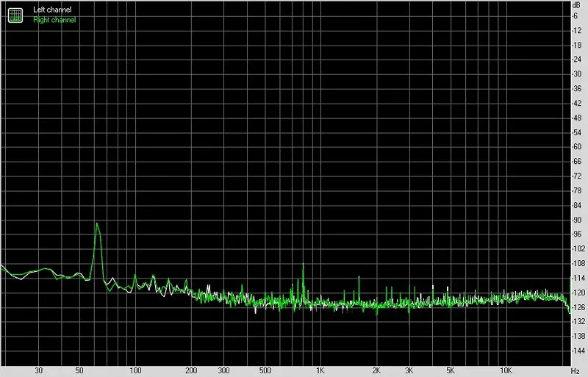Select the 'Right channel' legend label
The width and height of the screenshot is (588, 377).
pyautogui.click(x=54, y=20)
